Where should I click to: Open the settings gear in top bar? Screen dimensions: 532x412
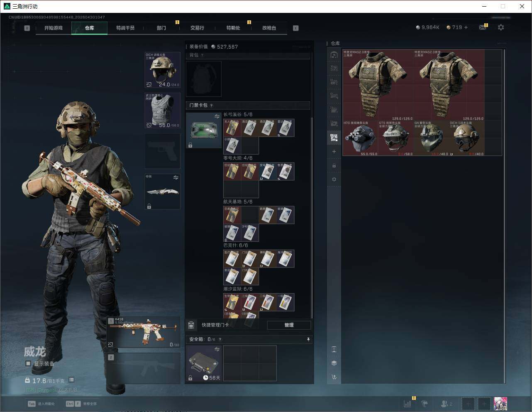(x=501, y=27)
